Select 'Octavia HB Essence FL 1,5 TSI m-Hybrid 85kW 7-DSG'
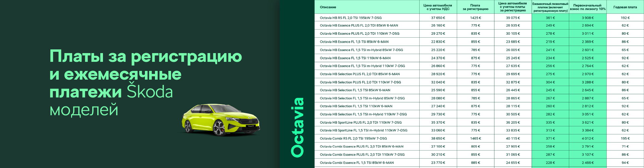The image size is (644, 168). [479, 50]
